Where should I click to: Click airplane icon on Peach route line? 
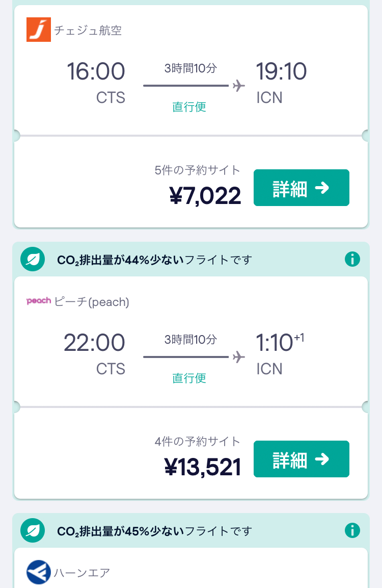click(238, 357)
